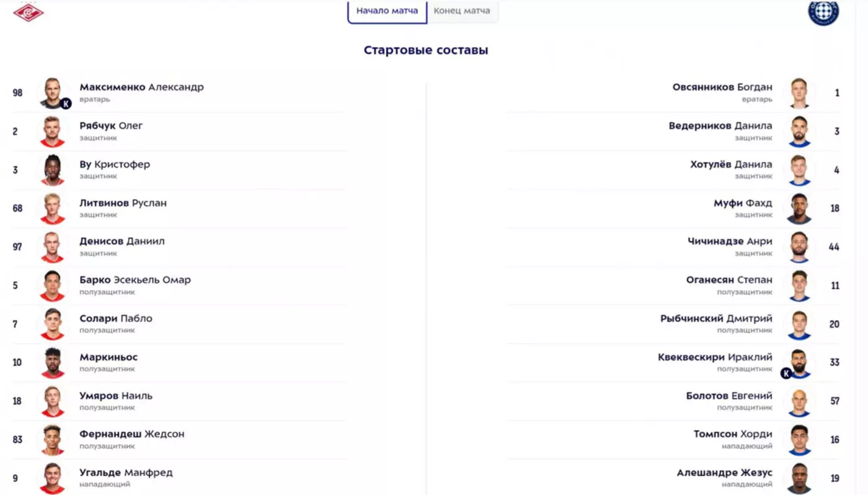Image resolution: width=868 pixels, height=495 pixels.
Task: Click the Стартовые составы heading
Action: 426,50
